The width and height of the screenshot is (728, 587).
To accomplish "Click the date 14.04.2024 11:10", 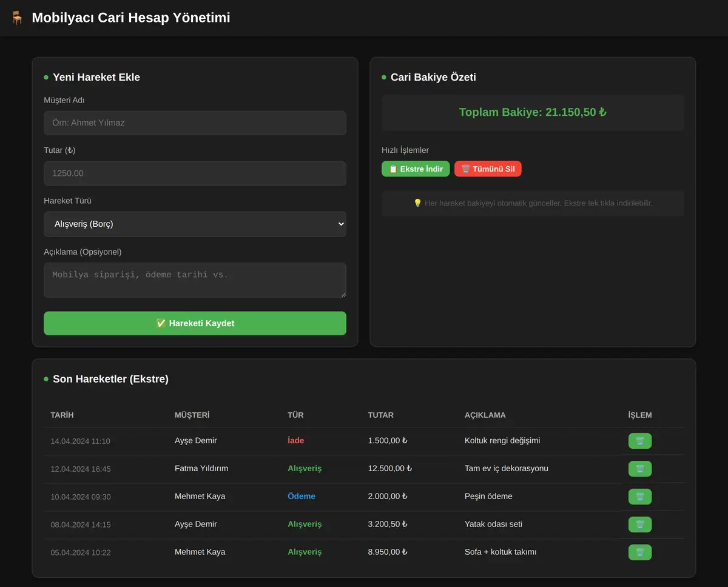I will (x=80, y=441).
